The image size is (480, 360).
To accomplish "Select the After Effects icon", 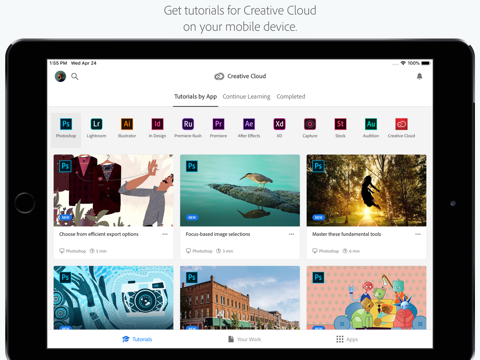I will pyautogui.click(x=249, y=124).
